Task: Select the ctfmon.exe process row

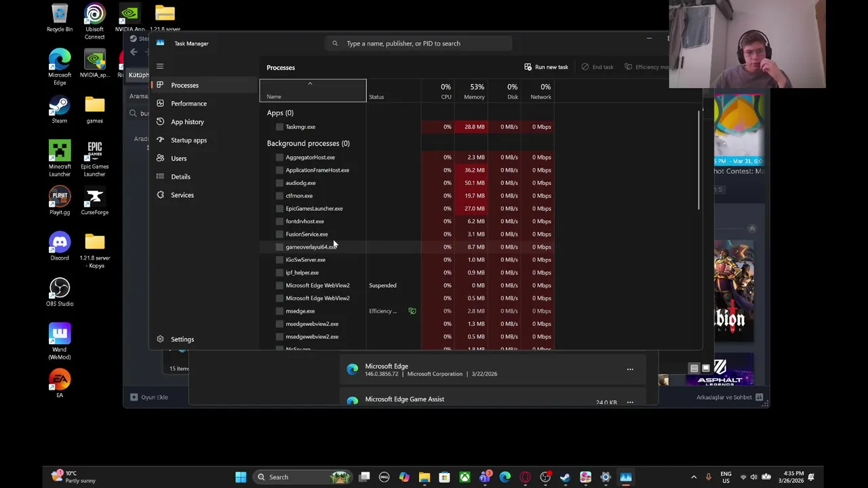Action: [x=407, y=196]
